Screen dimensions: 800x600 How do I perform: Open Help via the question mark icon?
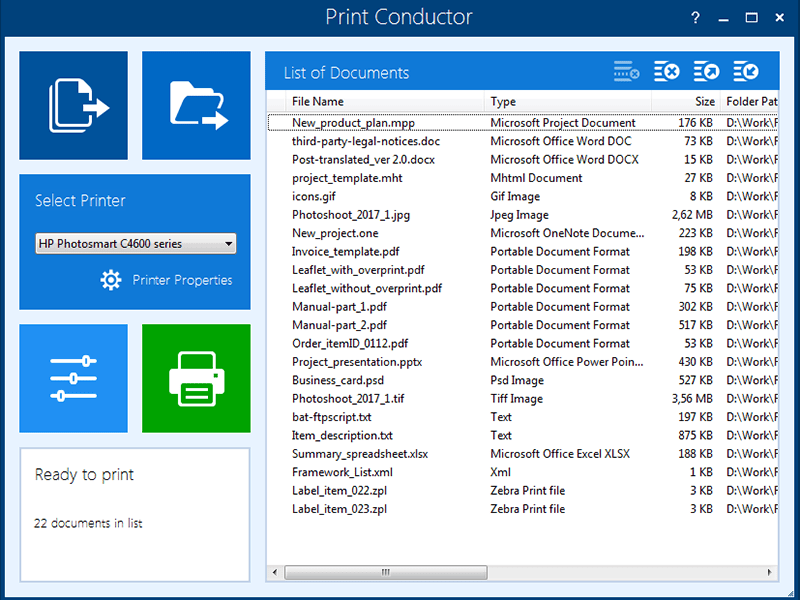(695, 17)
